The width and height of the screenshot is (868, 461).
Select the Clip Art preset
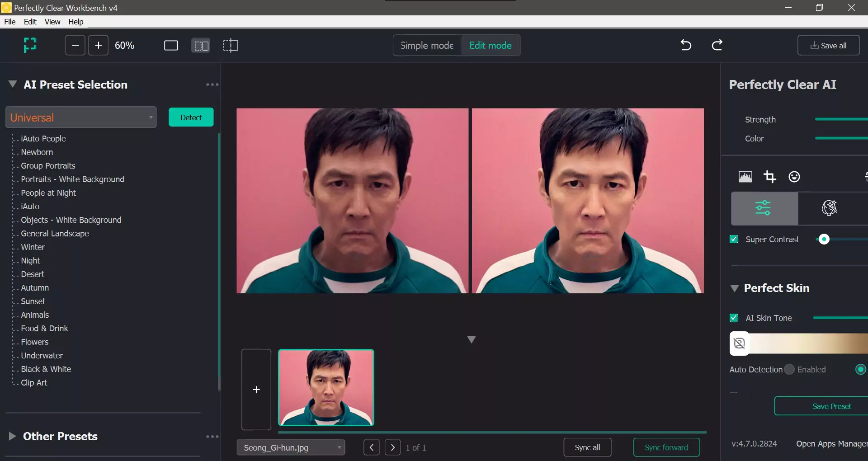click(x=33, y=383)
